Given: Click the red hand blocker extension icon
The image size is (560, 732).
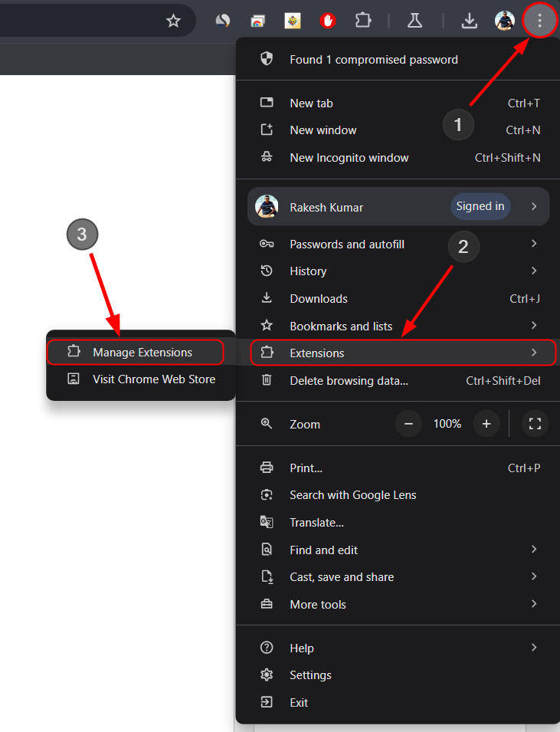Looking at the screenshot, I should [328, 21].
